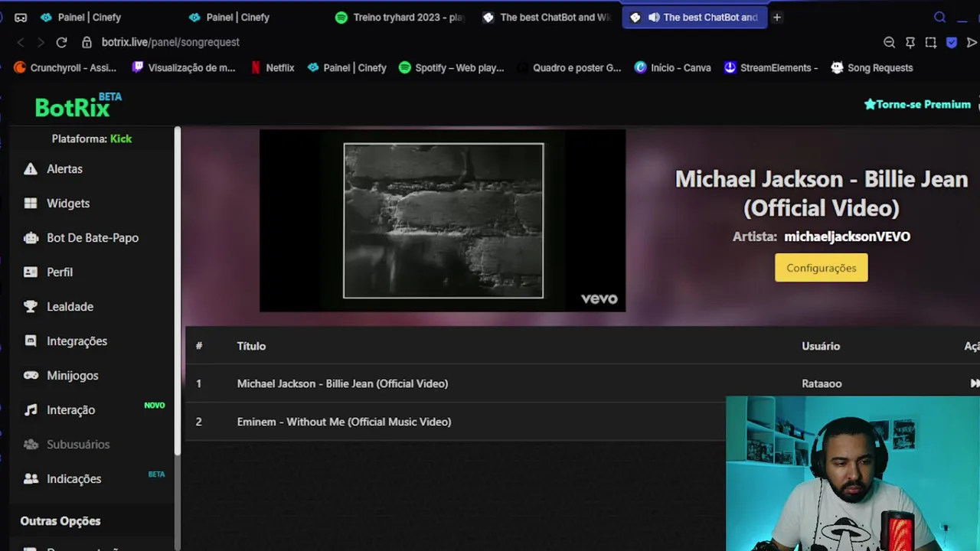980x551 pixels.
Task: Open Interação section
Action: coord(70,410)
